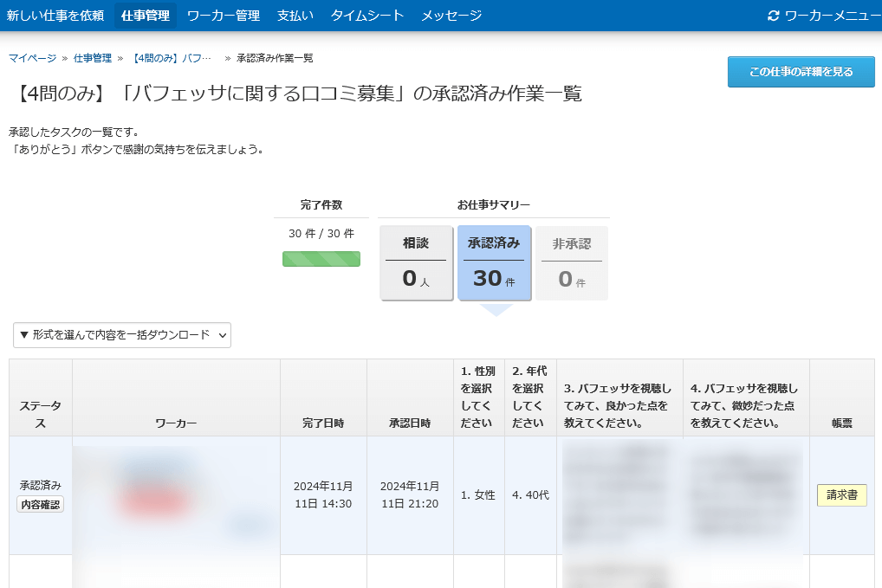Switch to ワーカーメニュー

pyautogui.click(x=833, y=16)
